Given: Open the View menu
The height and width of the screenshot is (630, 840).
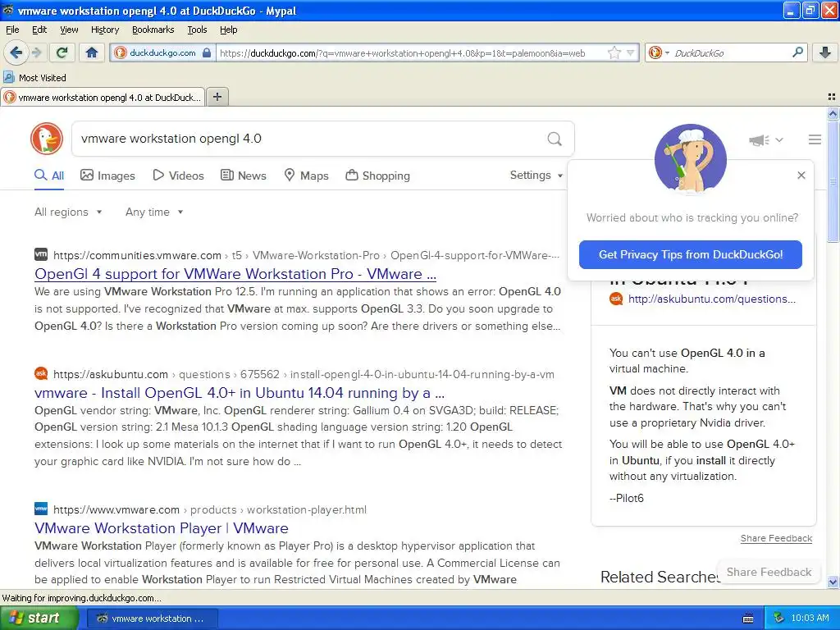Looking at the screenshot, I should coord(69,30).
